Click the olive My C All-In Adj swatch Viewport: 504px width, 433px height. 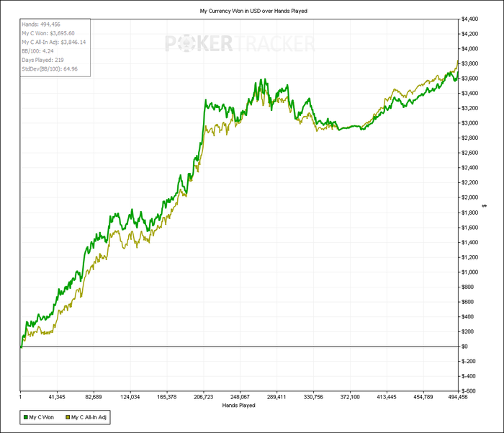point(68,417)
